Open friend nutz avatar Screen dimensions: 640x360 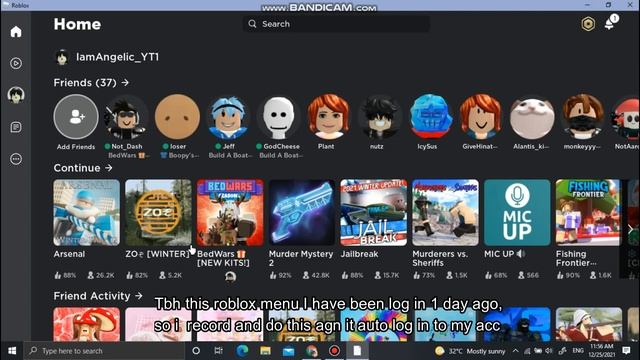point(380,117)
